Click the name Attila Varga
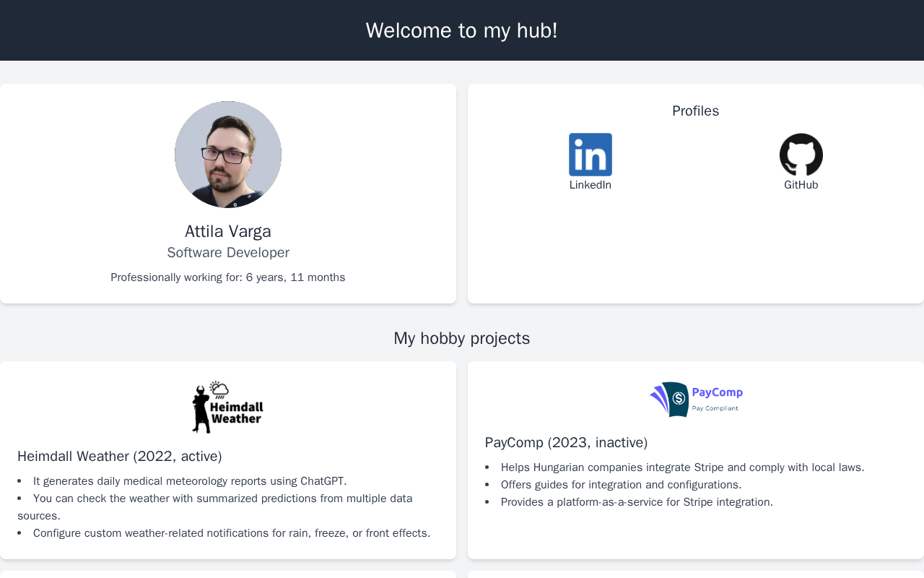The width and height of the screenshot is (924, 578). click(228, 231)
